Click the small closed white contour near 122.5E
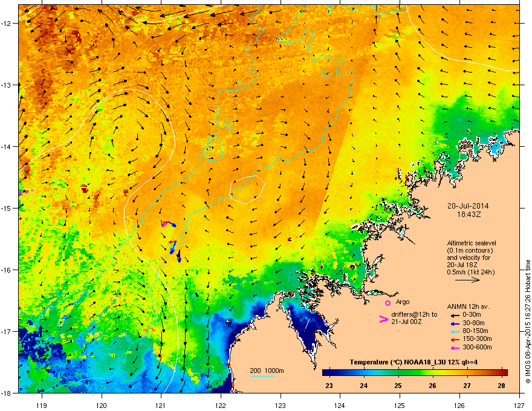This screenshot has width=532, height=411. [247, 190]
